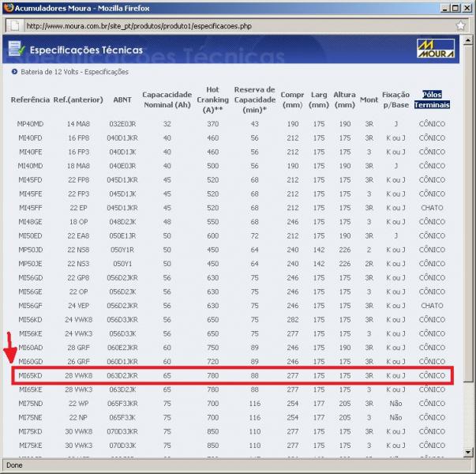Maximize the Firefox window
This screenshot has height=474, width=476.
click(456, 8)
